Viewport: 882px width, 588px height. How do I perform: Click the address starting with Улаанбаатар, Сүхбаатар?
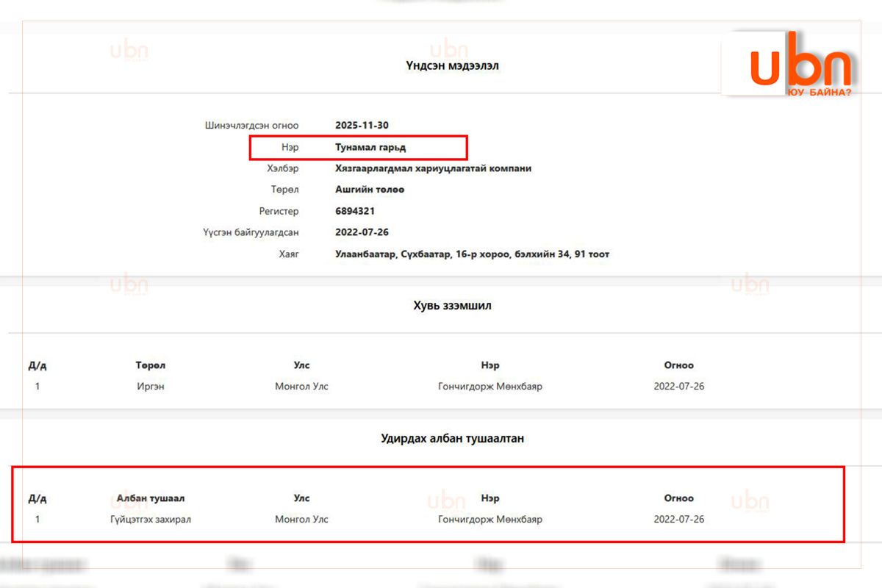pos(472,254)
